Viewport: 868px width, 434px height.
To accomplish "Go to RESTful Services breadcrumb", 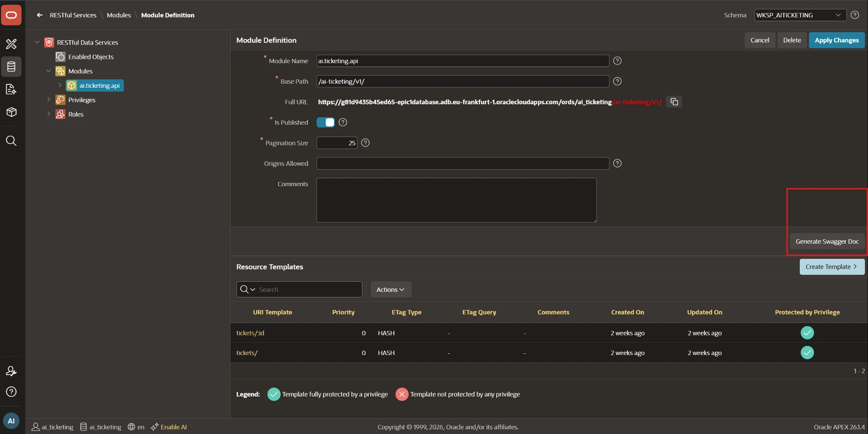I will (73, 15).
